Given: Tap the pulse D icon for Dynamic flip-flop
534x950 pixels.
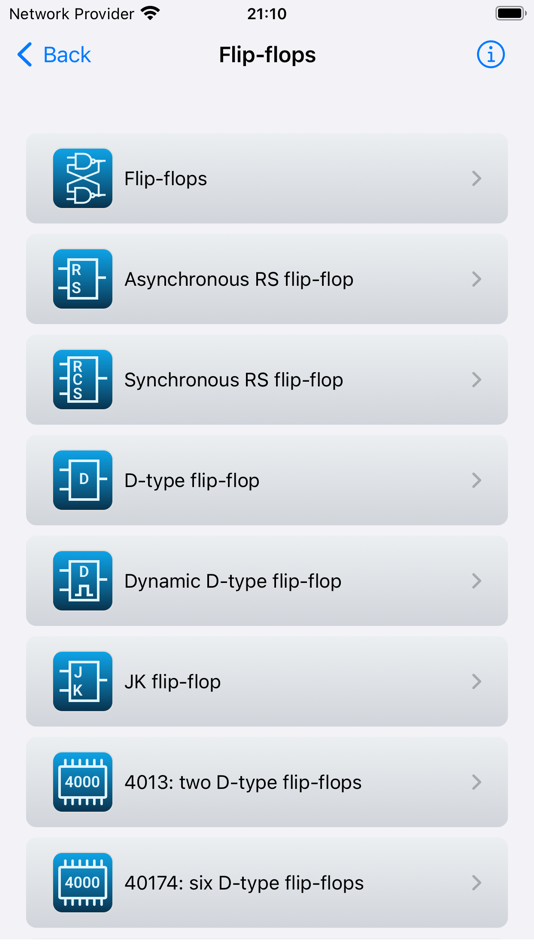Looking at the screenshot, I should coord(82,580).
